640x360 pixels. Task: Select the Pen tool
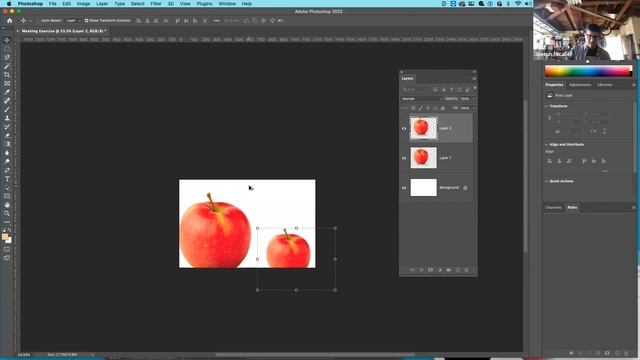point(7,170)
